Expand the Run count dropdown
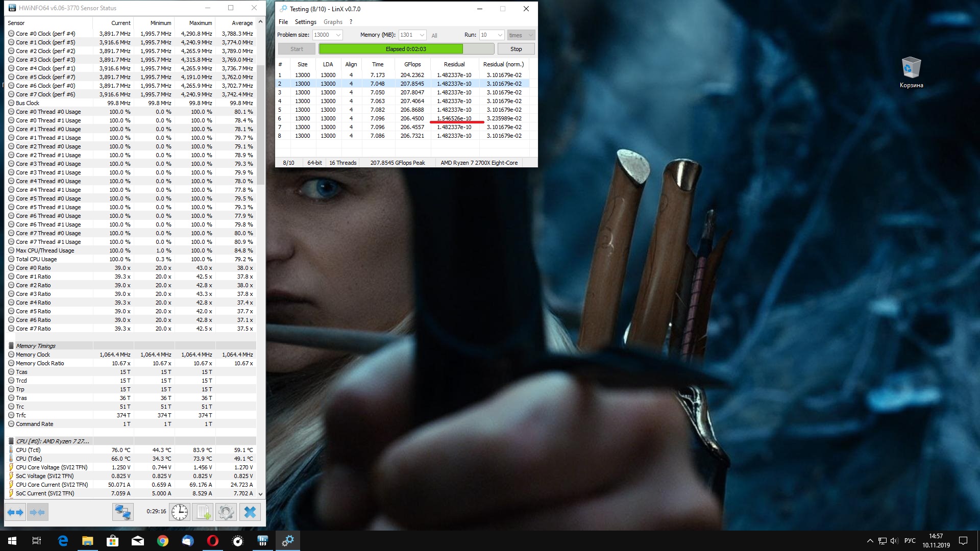The width and height of the screenshot is (980, 551). click(x=500, y=35)
